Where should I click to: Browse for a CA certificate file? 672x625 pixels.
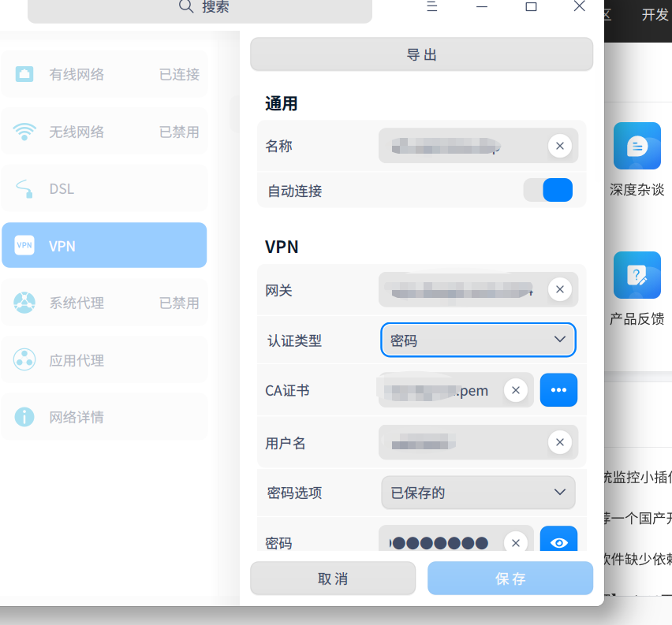coord(558,390)
